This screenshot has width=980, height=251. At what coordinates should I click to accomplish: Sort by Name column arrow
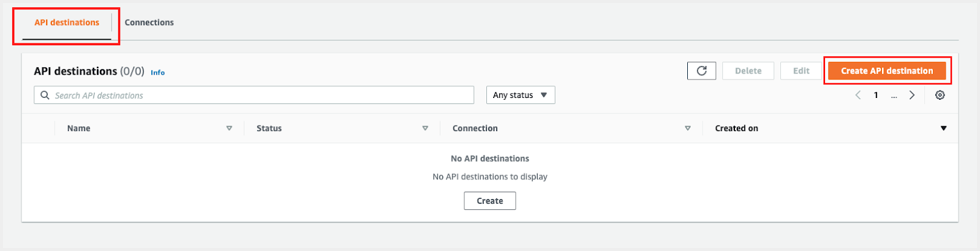pos(229,129)
